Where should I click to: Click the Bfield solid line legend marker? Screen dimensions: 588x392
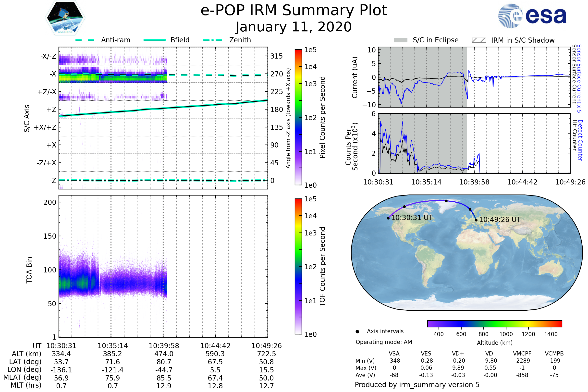tap(155, 40)
